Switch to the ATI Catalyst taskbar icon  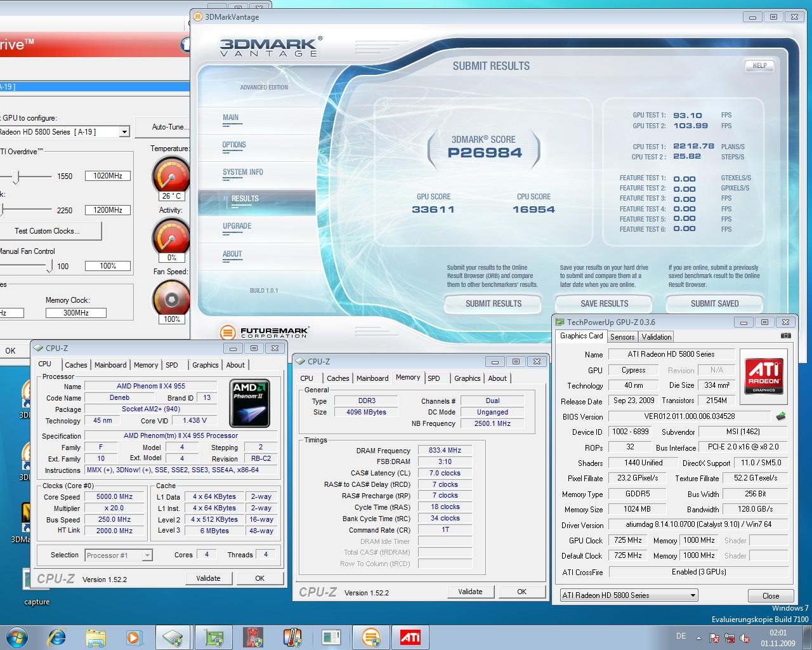coord(410,637)
